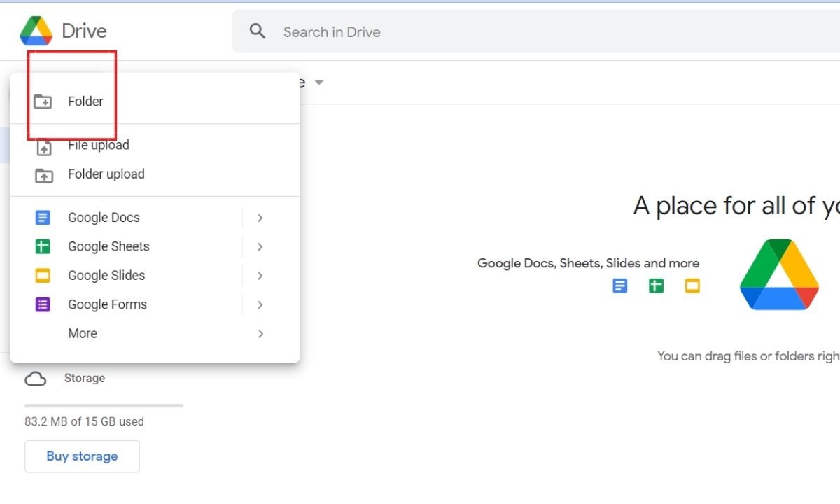This screenshot has height=504, width=840.
Task: Click the Storage cloud icon
Action: click(x=36, y=379)
